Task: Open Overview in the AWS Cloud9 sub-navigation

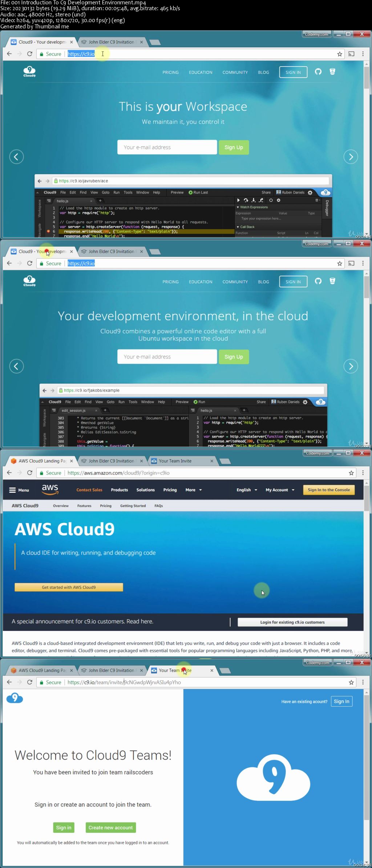Action: coord(61,506)
